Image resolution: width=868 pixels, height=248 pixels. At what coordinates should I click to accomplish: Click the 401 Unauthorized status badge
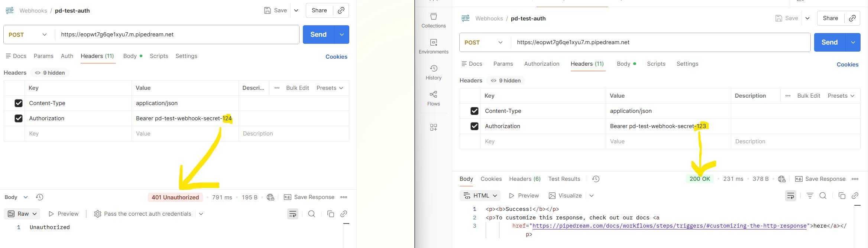pos(175,198)
